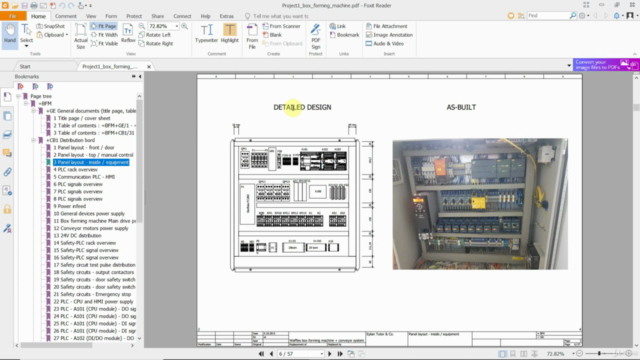
Task: Collapse +GE General documents node
Action: 34,111
